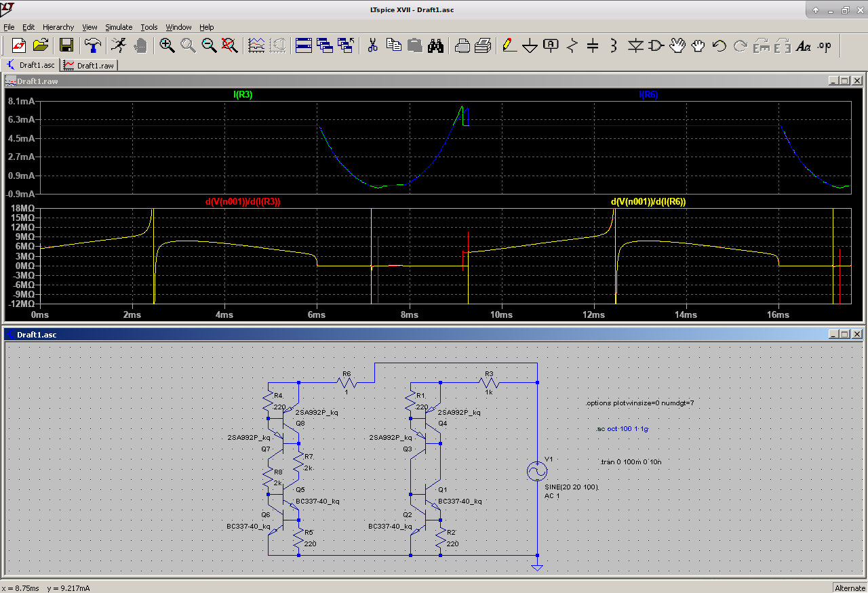The width and height of the screenshot is (868, 593).
Task: Click the 8.1mA vertical axis label
Action: 21,101
